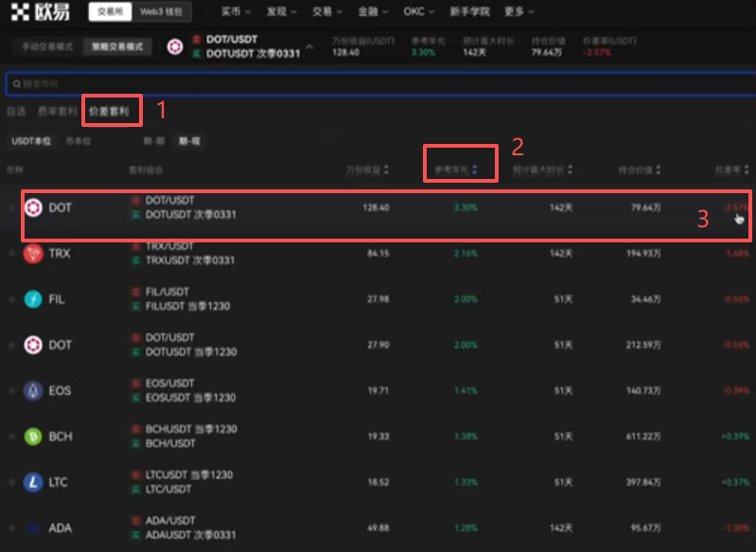756x552 pixels.
Task: Click the EOS coin icon
Action: [x=33, y=390]
